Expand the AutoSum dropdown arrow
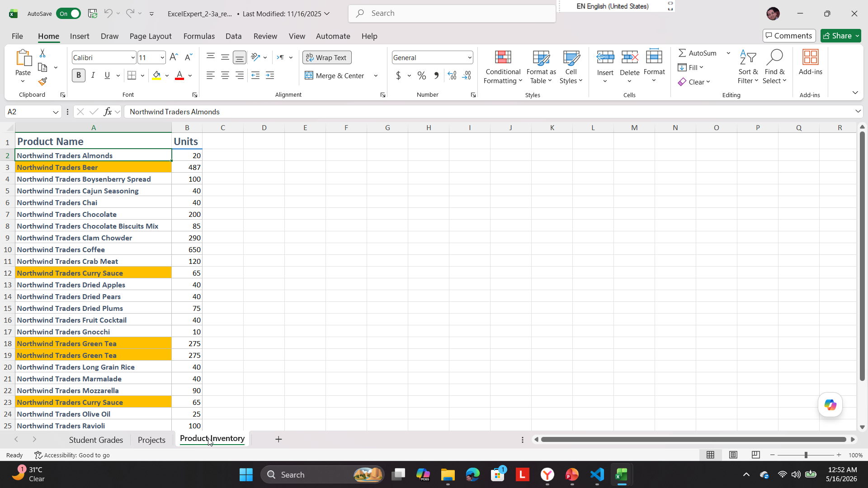The image size is (868, 488). point(728,53)
